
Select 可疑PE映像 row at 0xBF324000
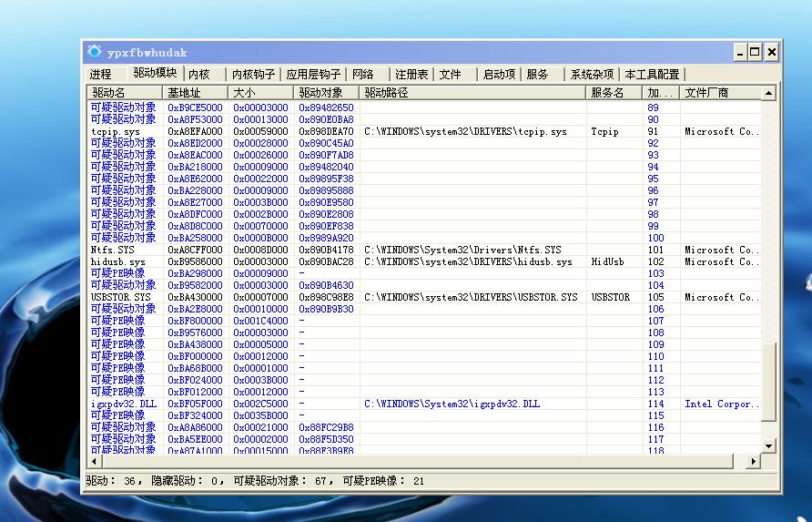pyautogui.click(x=424, y=415)
